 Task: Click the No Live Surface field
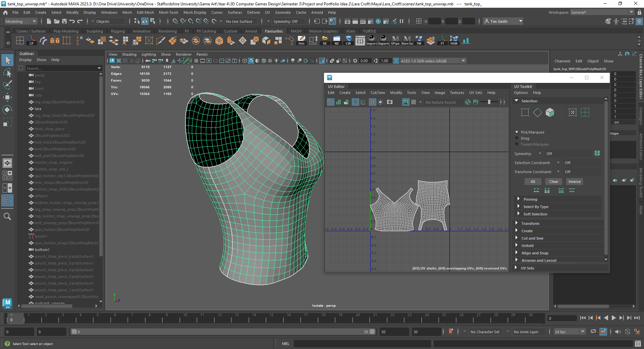tap(241, 21)
